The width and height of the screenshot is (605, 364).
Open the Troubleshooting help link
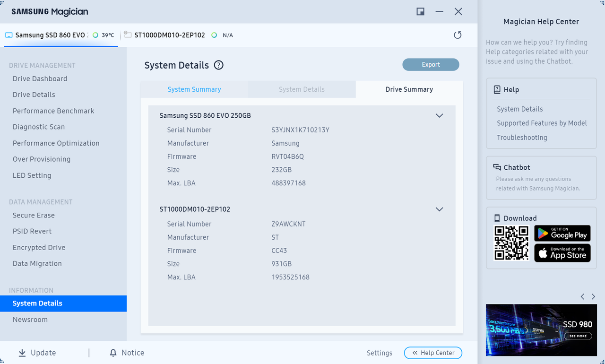coord(522,138)
